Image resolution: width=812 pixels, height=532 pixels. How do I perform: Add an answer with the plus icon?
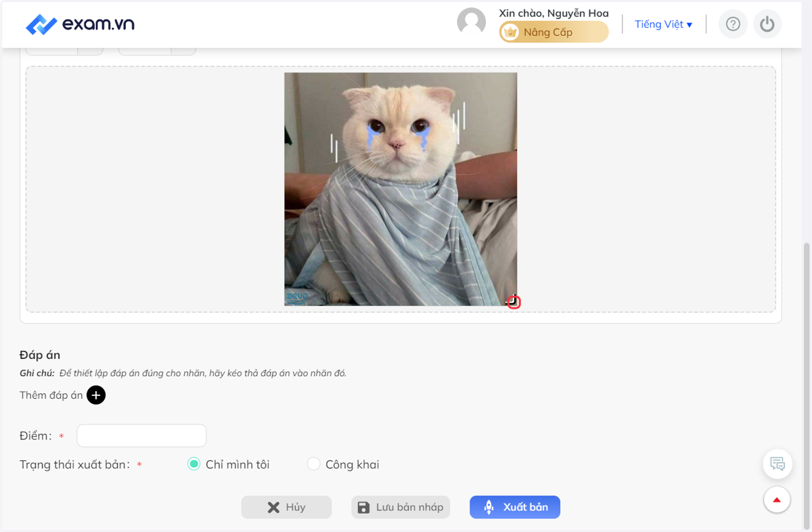[96, 395]
